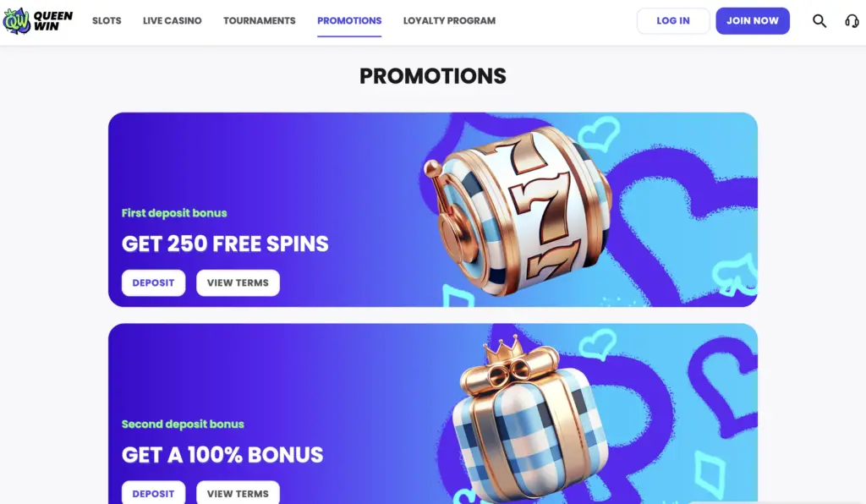Open the Tournaments page
The width and height of the screenshot is (866, 504).
pos(260,21)
